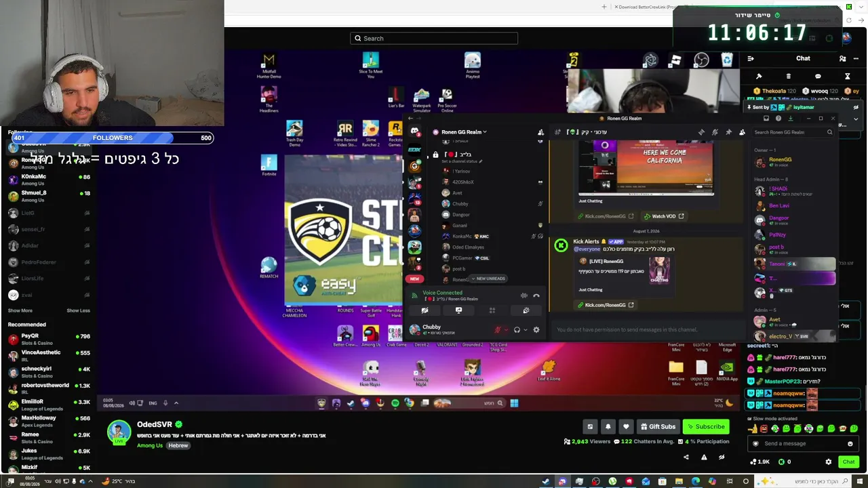Toggle Discord member list
Screen dimensions: 868x488
(742, 132)
